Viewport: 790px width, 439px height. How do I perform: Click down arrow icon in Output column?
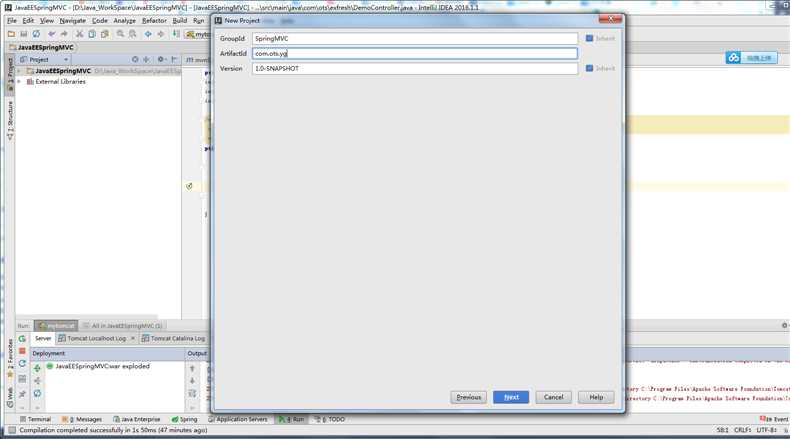(x=192, y=381)
